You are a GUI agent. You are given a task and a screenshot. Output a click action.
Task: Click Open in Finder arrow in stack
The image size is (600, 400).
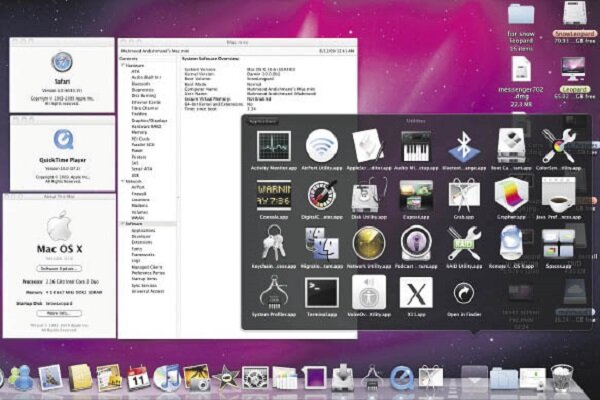(464, 293)
